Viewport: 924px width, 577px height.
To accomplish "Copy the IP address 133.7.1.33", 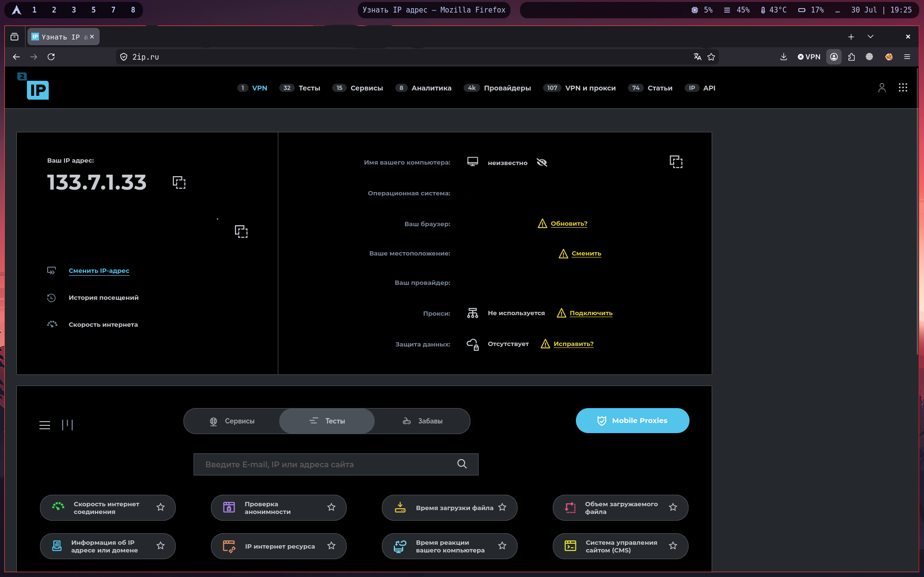I will pos(179,182).
